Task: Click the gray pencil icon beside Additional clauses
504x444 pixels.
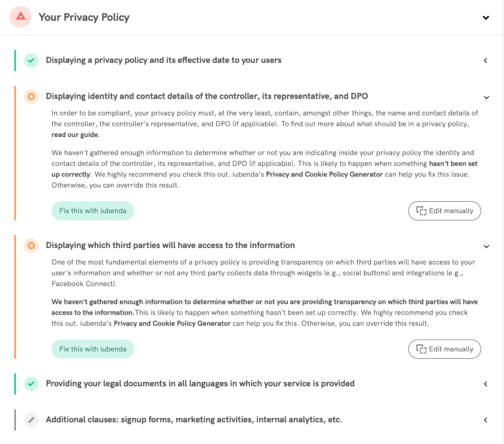Action: click(31, 420)
